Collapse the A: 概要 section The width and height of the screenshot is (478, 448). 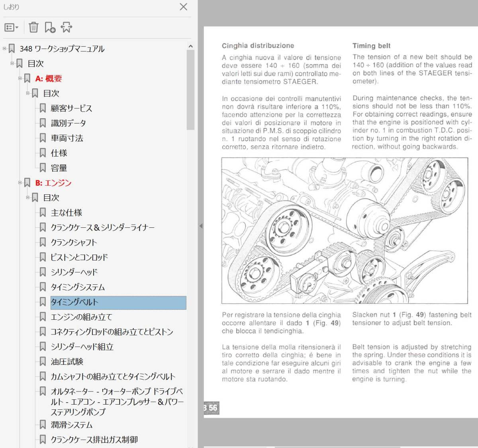pos(20,78)
